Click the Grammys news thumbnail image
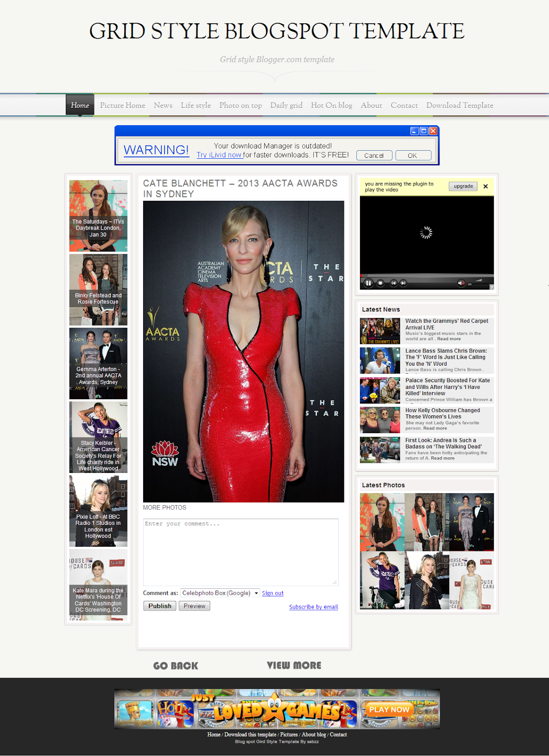Viewport: 549px width, 756px height. click(x=380, y=331)
